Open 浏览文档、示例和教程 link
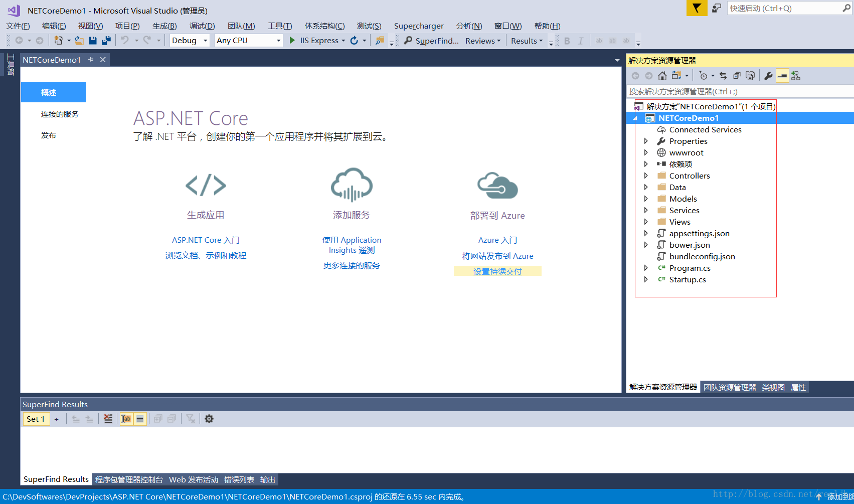The image size is (854, 504). pos(206,255)
